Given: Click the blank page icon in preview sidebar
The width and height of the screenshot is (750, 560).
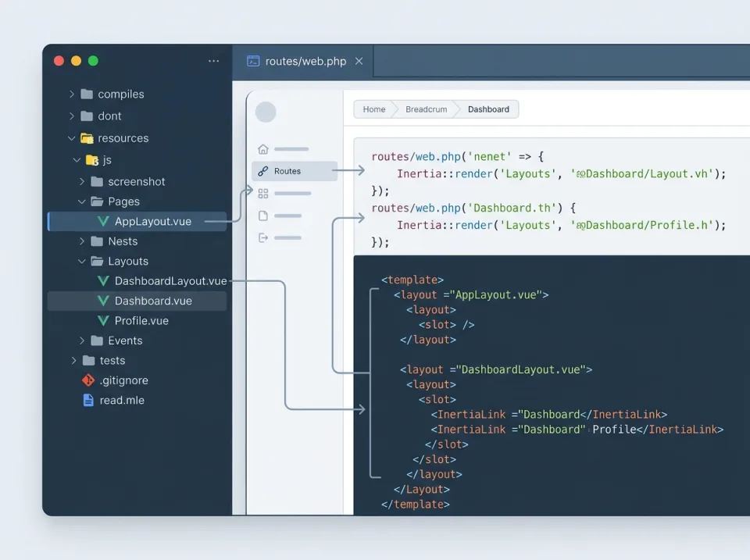Looking at the screenshot, I should click(x=263, y=215).
